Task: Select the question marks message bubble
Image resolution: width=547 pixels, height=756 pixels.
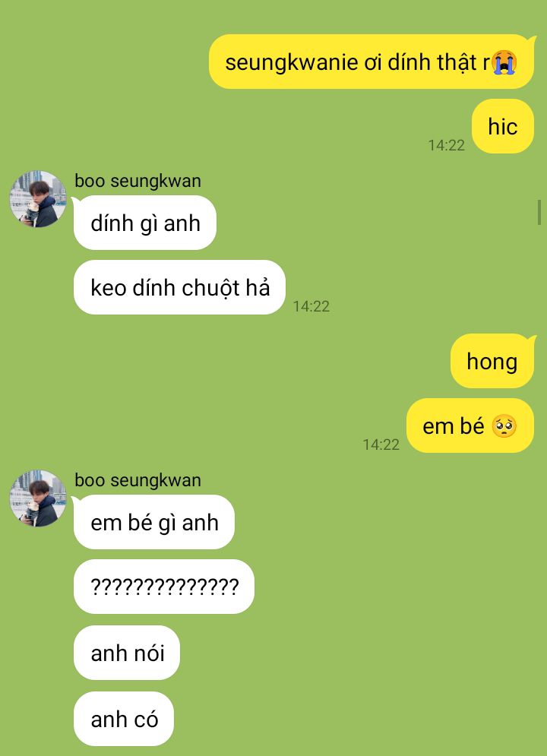Action: click(x=164, y=587)
